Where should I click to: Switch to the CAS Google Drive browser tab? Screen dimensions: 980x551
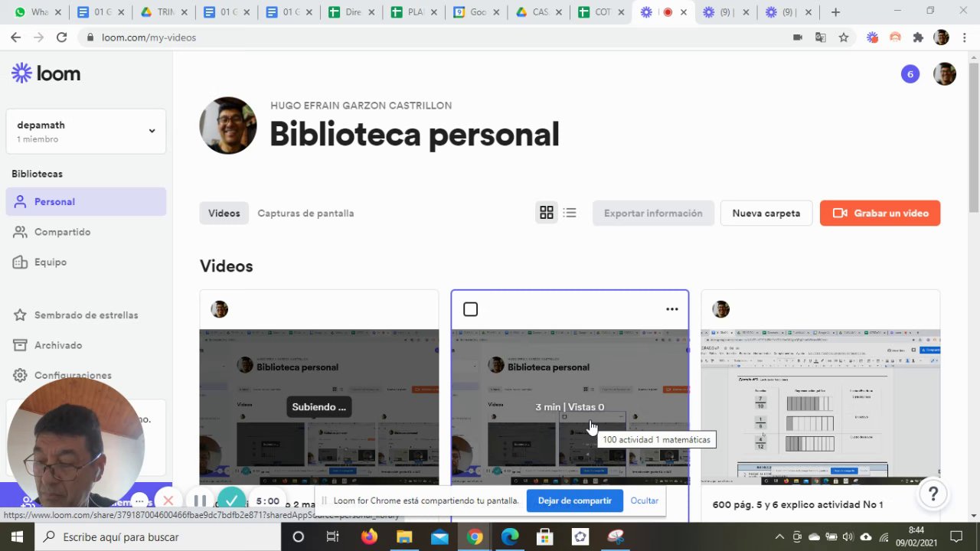(540, 12)
